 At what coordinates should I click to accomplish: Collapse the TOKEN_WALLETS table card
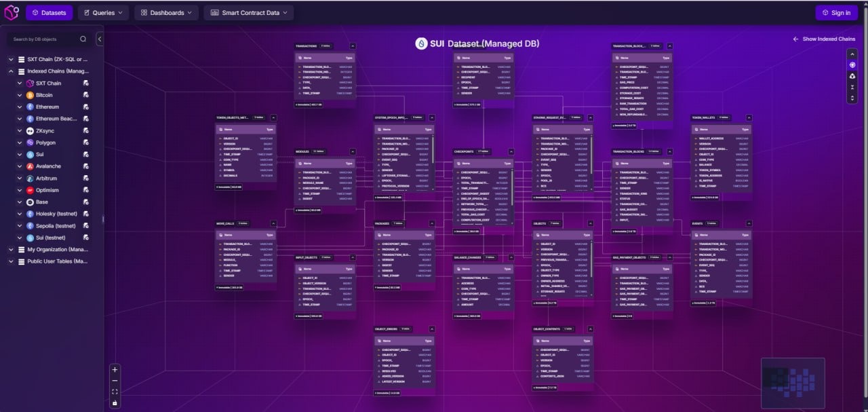[x=749, y=118]
